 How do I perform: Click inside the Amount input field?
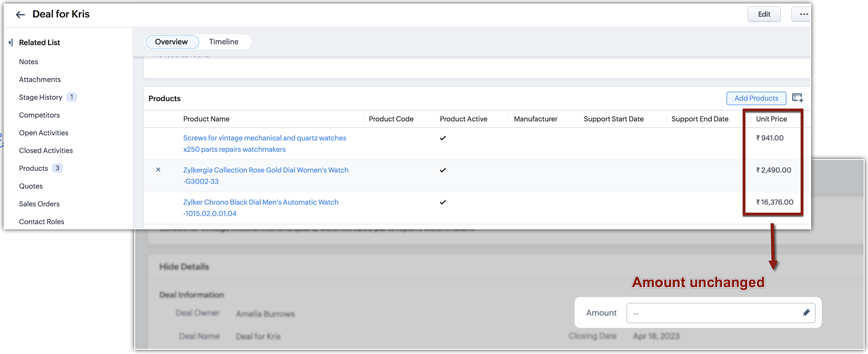click(x=712, y=313)
